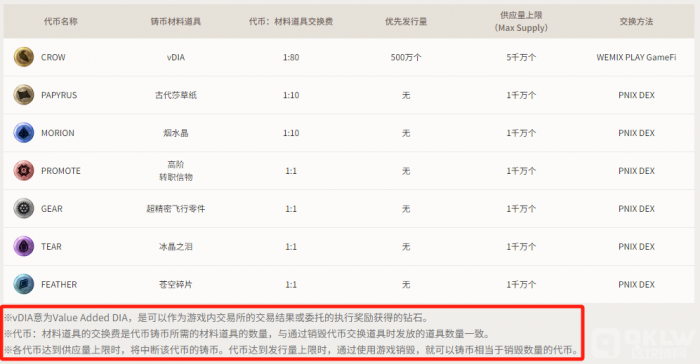Click the vDIA Value Added DIA footnote

217,318
